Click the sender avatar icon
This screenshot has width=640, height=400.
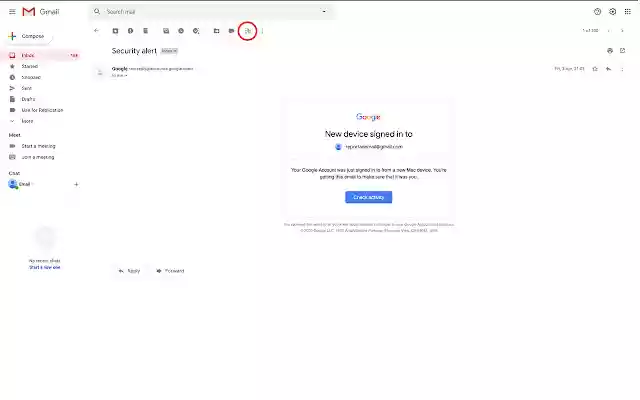point(100,72)
